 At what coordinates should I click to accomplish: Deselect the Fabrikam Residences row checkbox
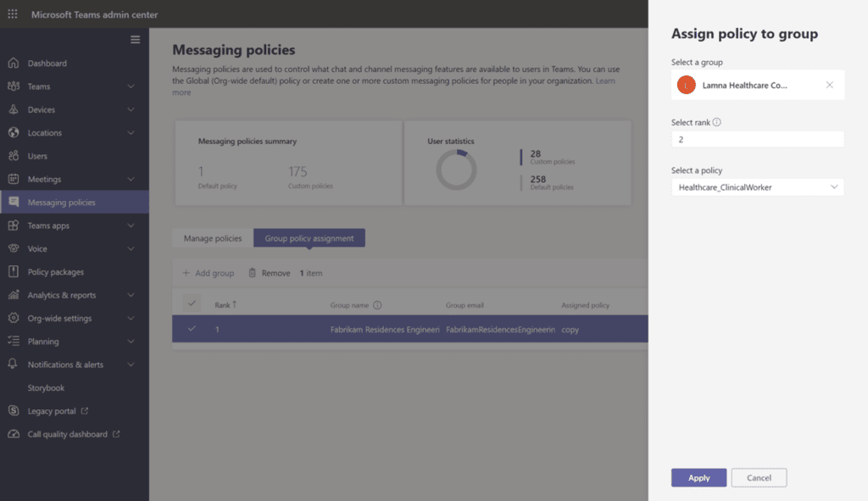pos(192,329)
